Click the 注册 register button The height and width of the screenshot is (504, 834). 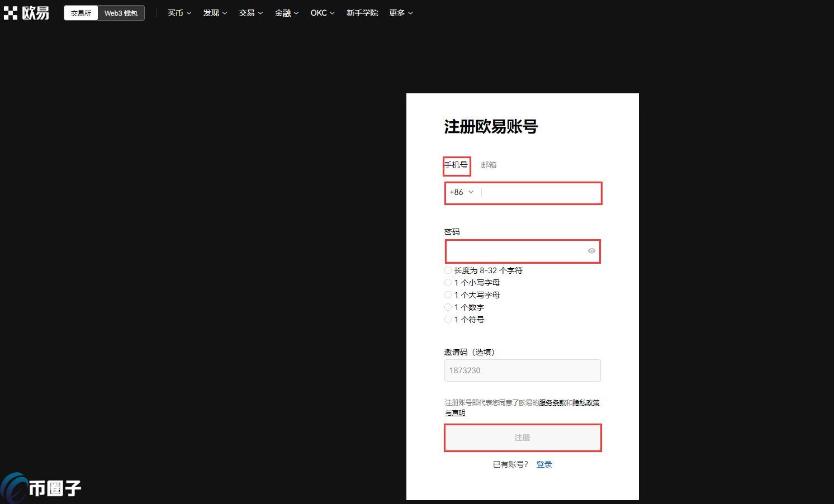(x=523, y=438)
